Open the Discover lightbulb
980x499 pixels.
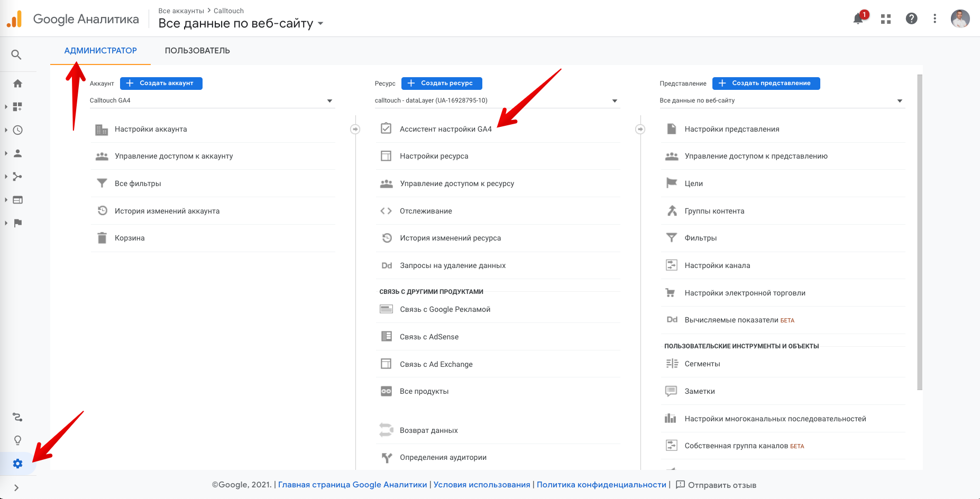tap(18, 439)
